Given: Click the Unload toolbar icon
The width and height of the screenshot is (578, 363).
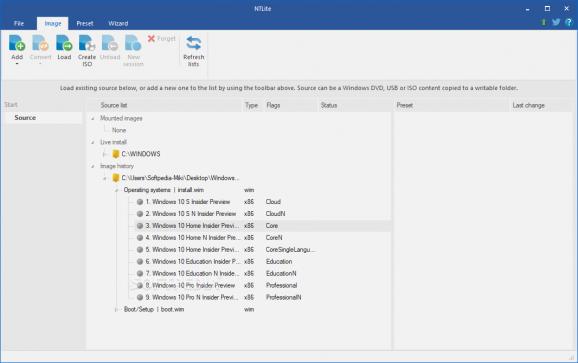Looking at the screenshot, I should 110,43.
